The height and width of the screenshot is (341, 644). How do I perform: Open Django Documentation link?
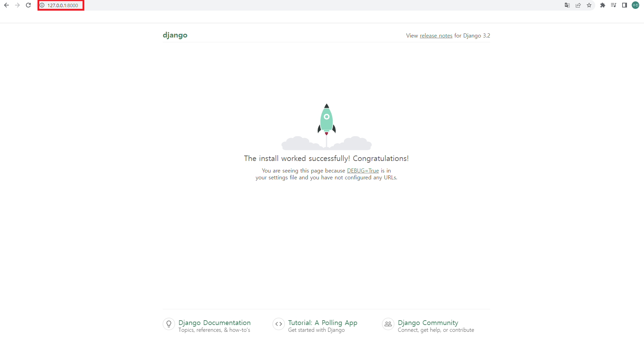click(215, 323)
